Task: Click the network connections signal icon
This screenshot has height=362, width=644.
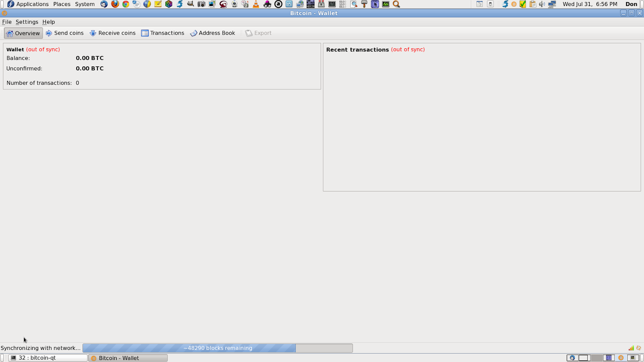Action: click(x=631, y=348)
